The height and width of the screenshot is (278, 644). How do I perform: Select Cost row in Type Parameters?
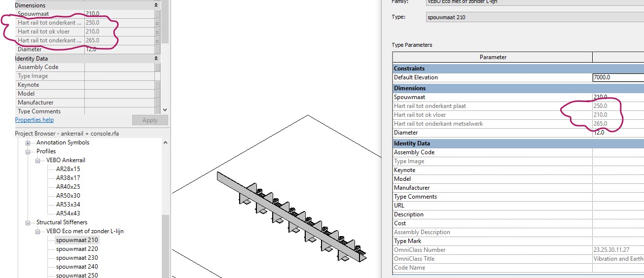click(x=518, y=223)
